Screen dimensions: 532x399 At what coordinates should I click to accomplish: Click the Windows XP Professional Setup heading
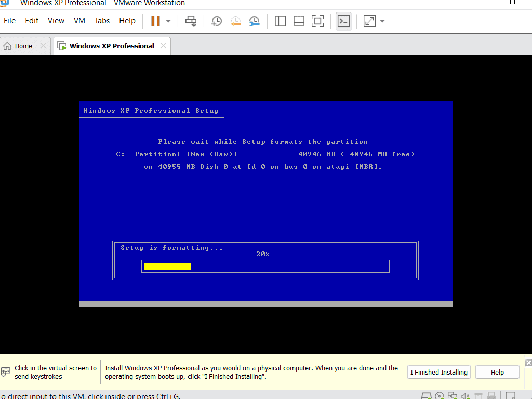click(x=151, y=111)
